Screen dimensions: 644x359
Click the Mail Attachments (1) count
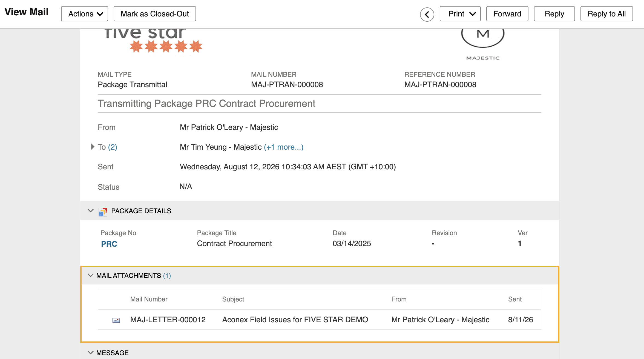[x=167, y=276]
